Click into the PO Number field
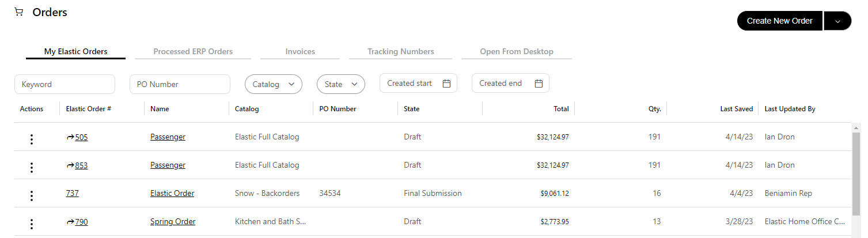 (180, 84)
